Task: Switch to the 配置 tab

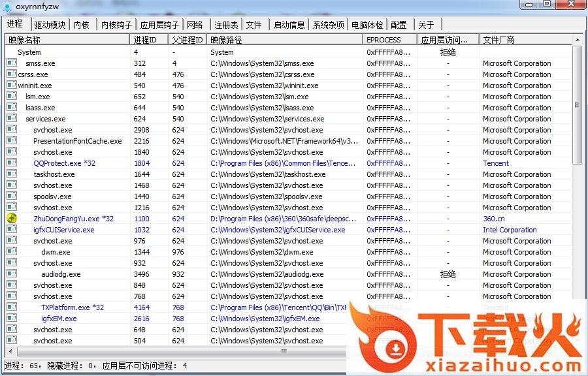Action: coord(399,25)
